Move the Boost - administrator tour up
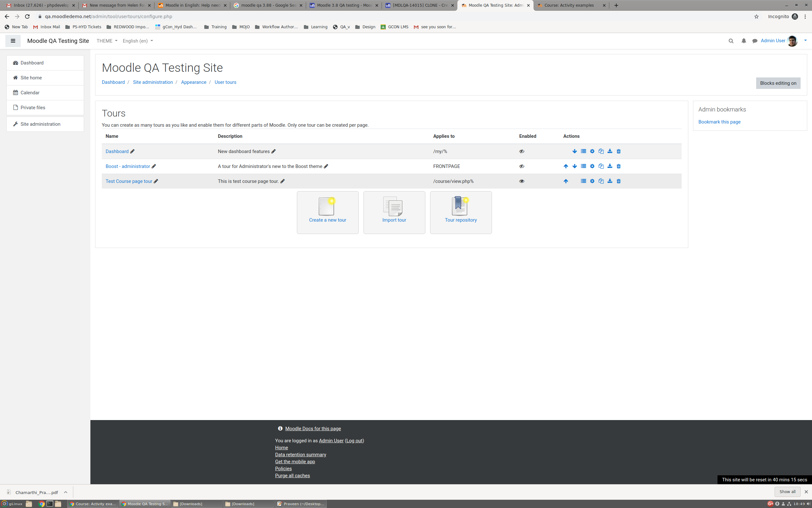The height and width of the screenshot is (508, 812). click(566, 166)
